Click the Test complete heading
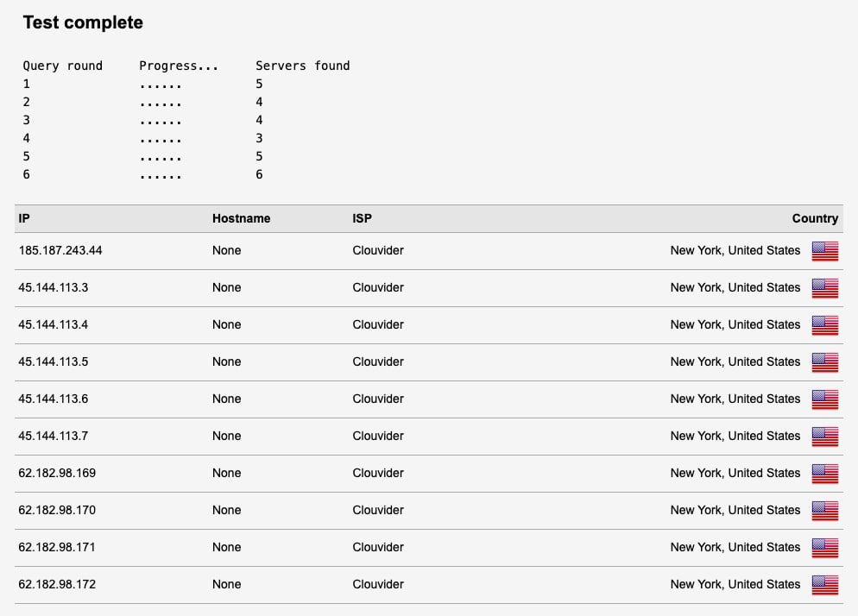This screenshot has width=858, height=616. (83, 23)
